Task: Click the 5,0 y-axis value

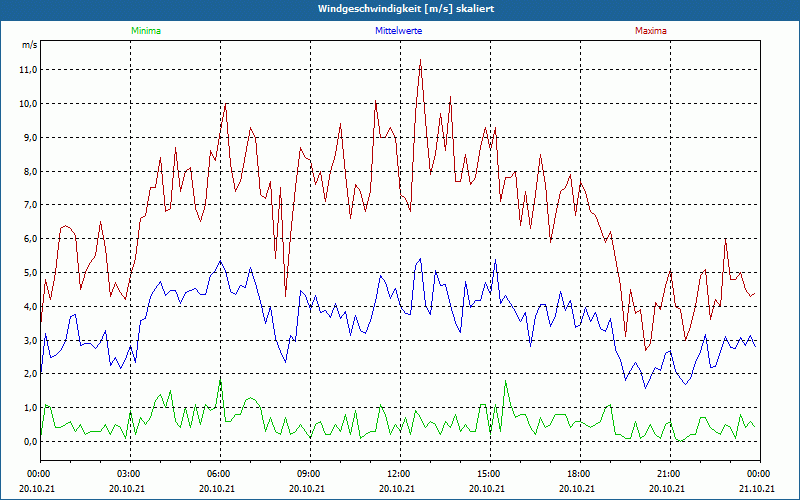Action: point(30,272)
